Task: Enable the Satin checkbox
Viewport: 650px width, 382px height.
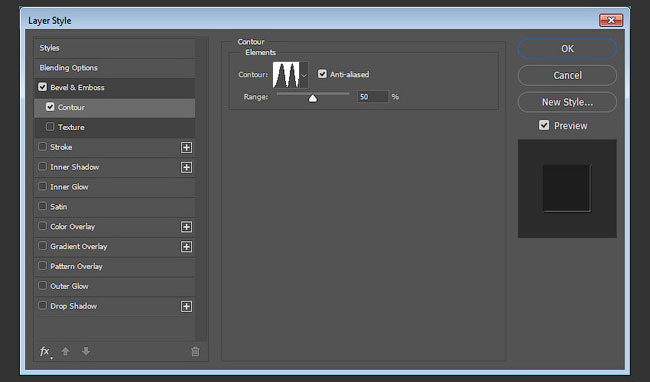Action: tap(42, 206)
